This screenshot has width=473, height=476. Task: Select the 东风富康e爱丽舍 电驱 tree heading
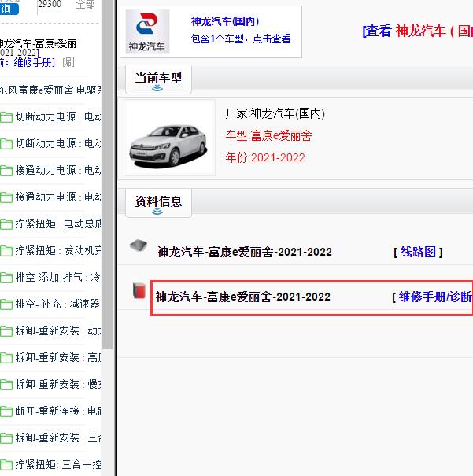point(50,90)
